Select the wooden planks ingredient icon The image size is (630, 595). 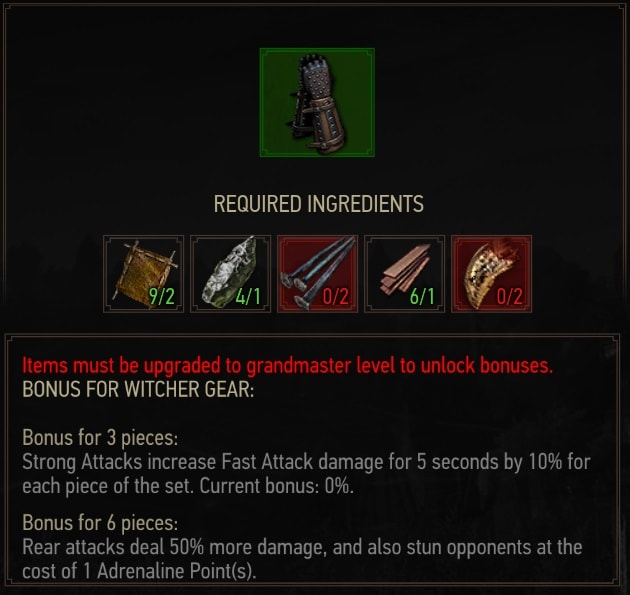(x=404, y=274)
